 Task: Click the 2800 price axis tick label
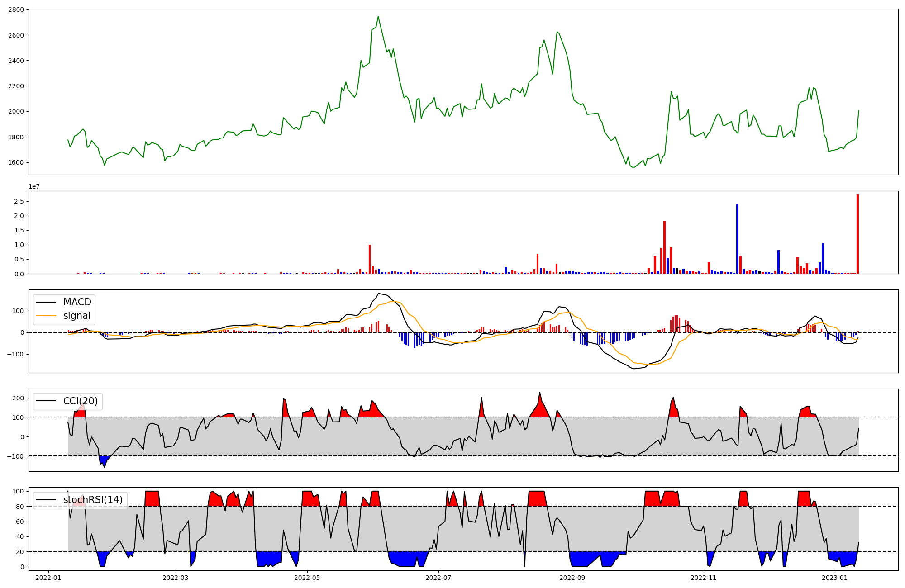16,9
